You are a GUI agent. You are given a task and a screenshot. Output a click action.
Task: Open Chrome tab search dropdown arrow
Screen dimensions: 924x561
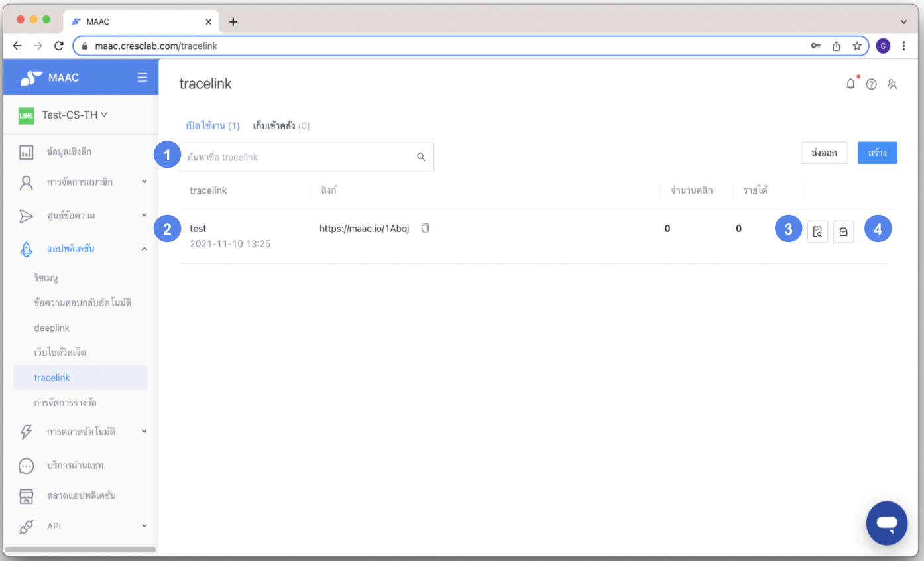(x=904, y=21)
